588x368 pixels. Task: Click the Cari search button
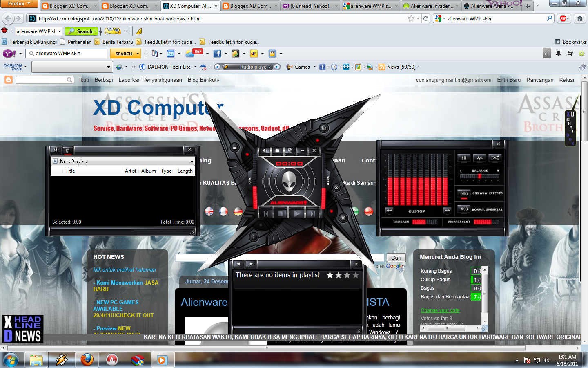point(396,258)
